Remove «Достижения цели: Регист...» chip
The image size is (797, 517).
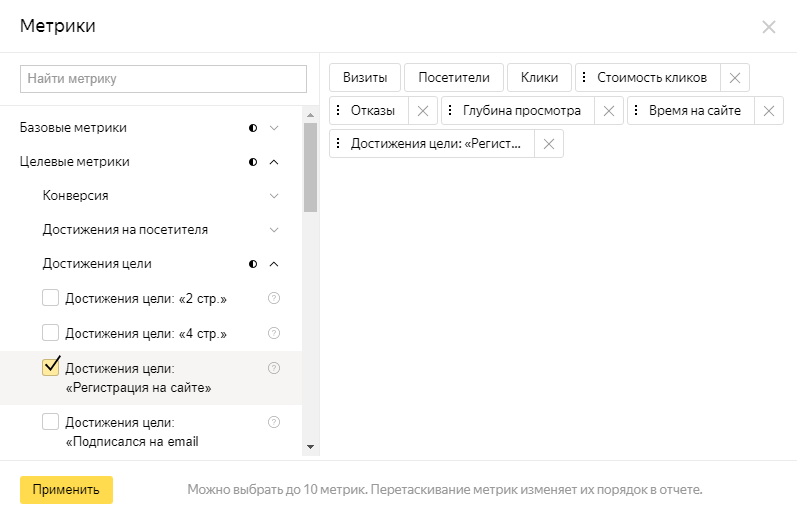point(548,144)
